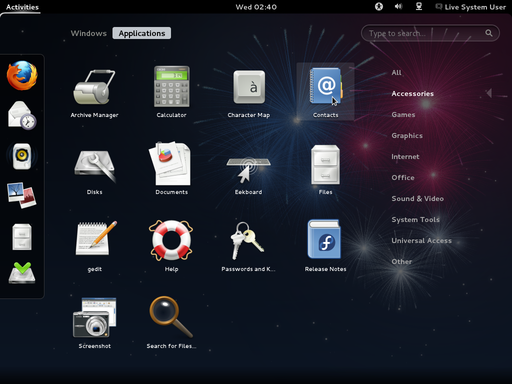Click Install to Hard Drive dash icon
This screenshot has width=512, height=384.
(x=22, y=273)
